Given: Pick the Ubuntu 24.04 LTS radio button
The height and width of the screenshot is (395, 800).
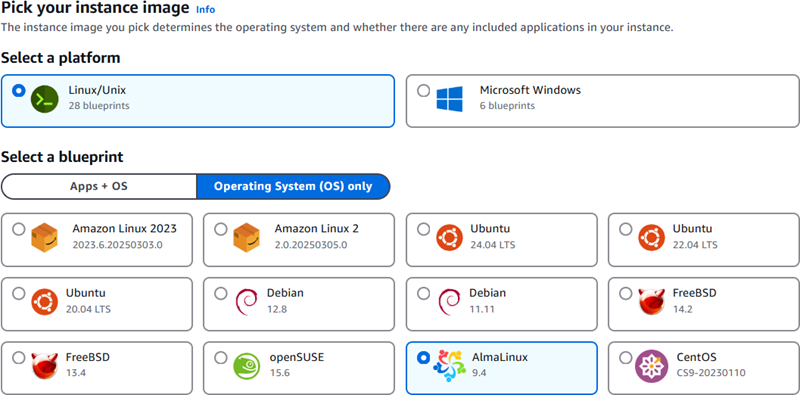Looking at the screenshot, I should [x=423, y=229].
